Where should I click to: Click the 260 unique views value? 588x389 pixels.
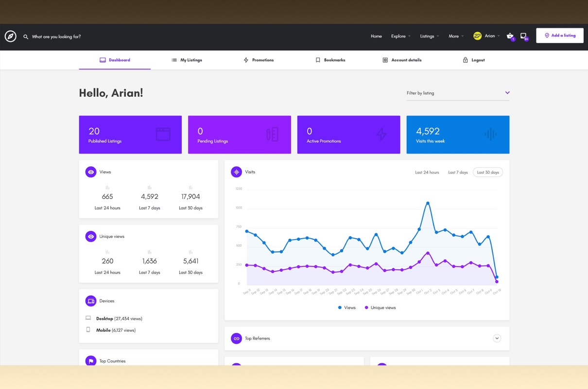click(107, 261)
